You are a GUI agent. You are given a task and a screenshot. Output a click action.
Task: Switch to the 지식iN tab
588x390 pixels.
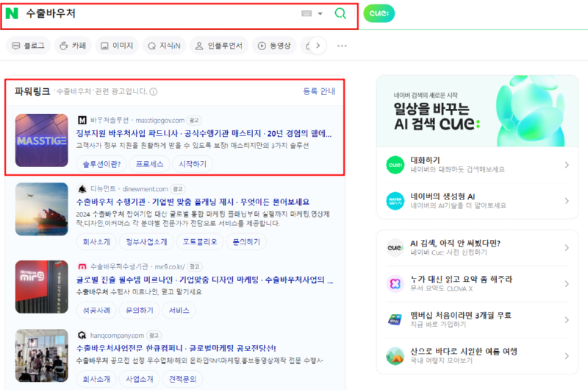tap(164, 46)
